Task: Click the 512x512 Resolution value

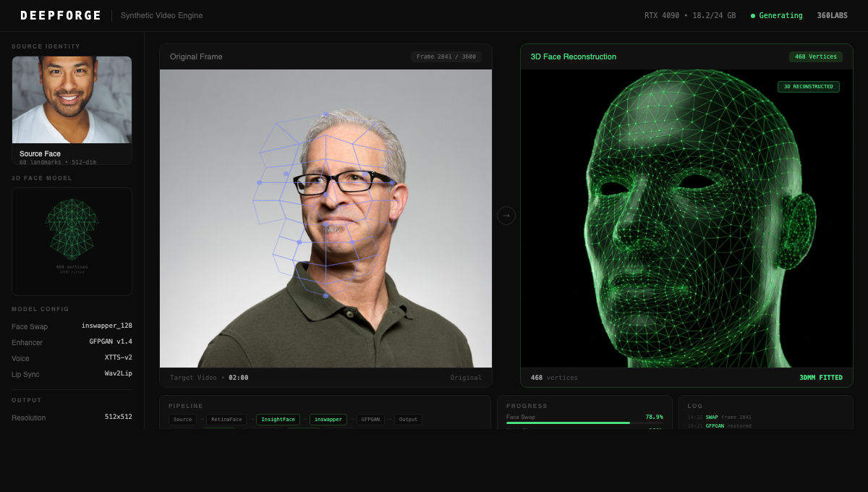Action: pyautogui.click(x=119, y=417)
